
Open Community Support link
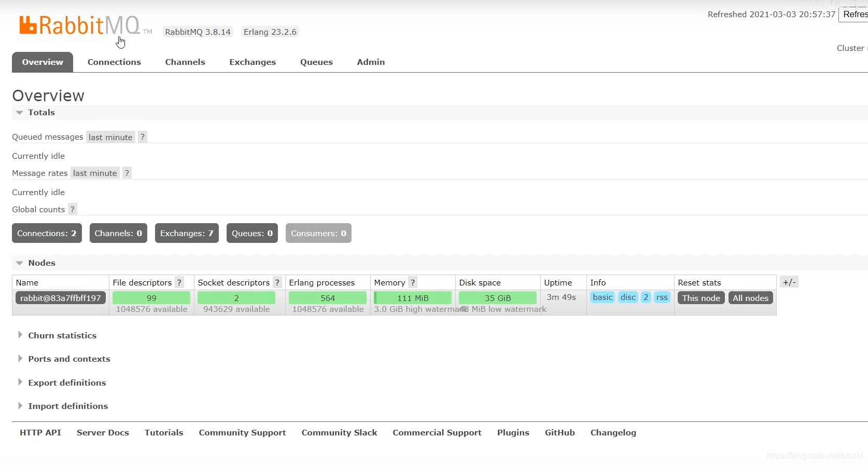pos(242,433)
